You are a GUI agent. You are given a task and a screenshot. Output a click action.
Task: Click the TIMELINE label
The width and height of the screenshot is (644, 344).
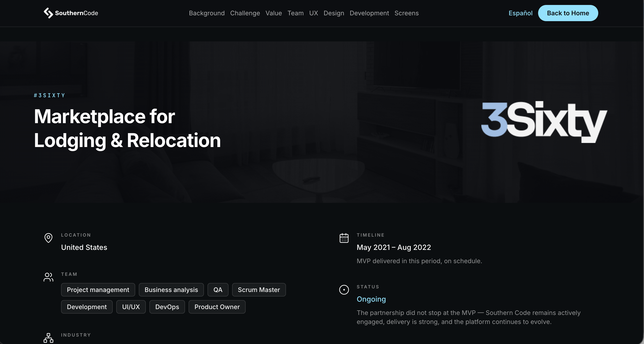370,235
